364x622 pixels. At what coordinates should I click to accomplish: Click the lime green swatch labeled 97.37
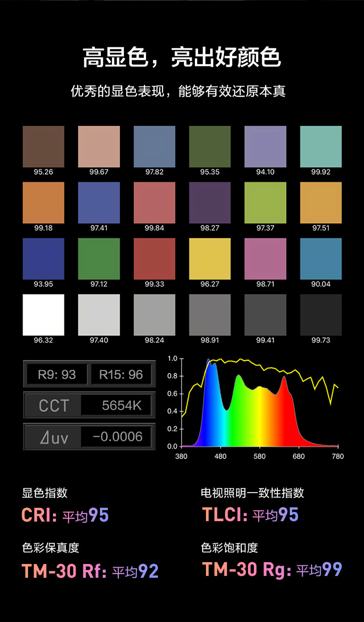pyautogui.click(x=265, y=203)
